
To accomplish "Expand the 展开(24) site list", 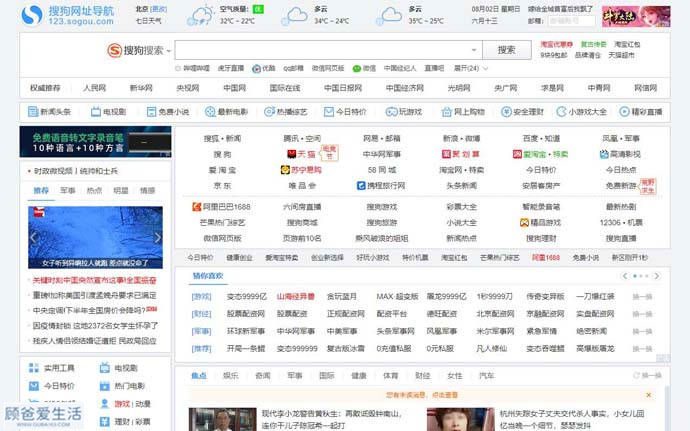I will tap(471, 68).
